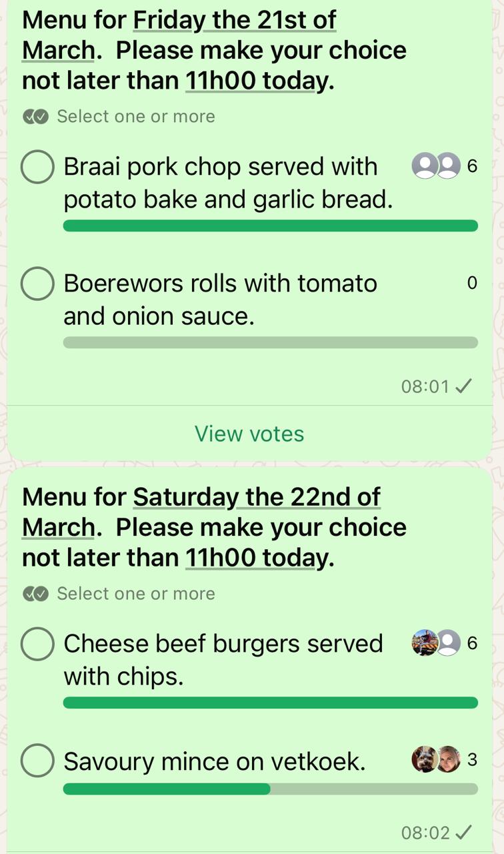Tap the Cheese beef burgers vote count 6
Image resolution: width=504 pixels, height=854 pixels.
473,644
